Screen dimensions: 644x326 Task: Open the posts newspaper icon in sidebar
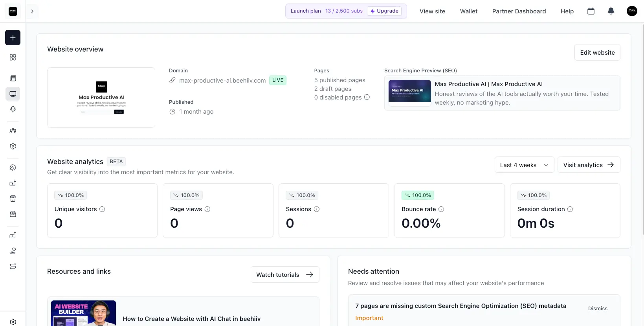tap(13, 78)
